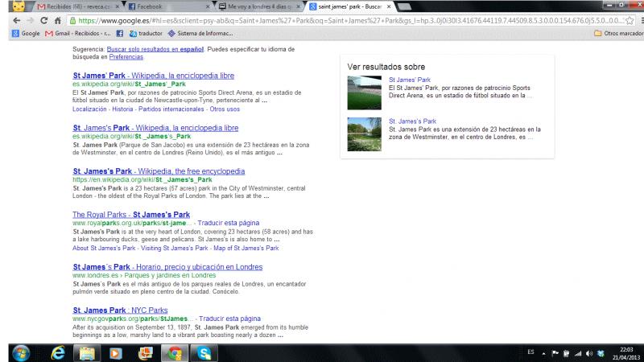Open The Royal Parks result
644x362 pixels.
click(x=131, y=215)
